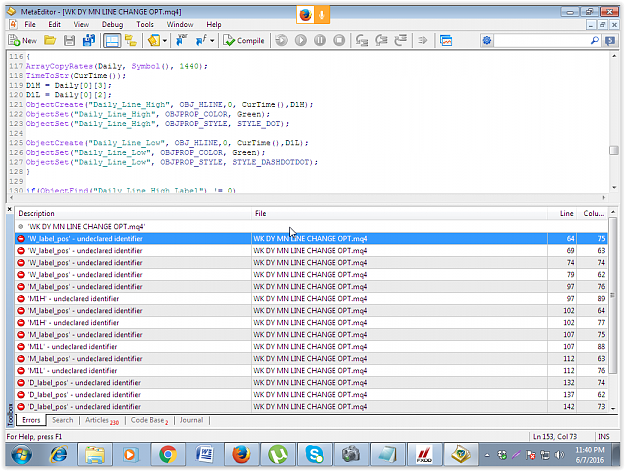Click the errors list scroll down arrow
The width and height of the screenshot is (625, 471).
tap(613, 408)
